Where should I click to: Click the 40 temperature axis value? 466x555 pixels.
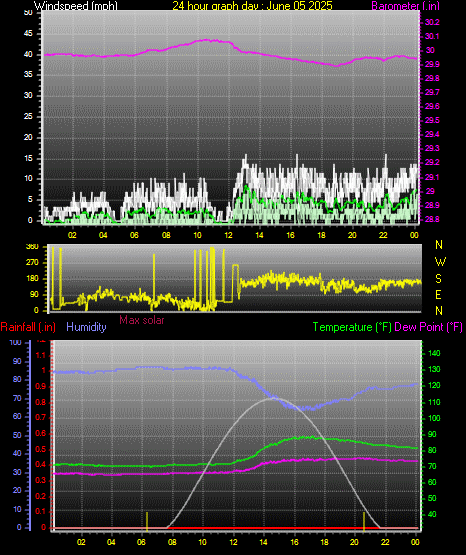432,514
